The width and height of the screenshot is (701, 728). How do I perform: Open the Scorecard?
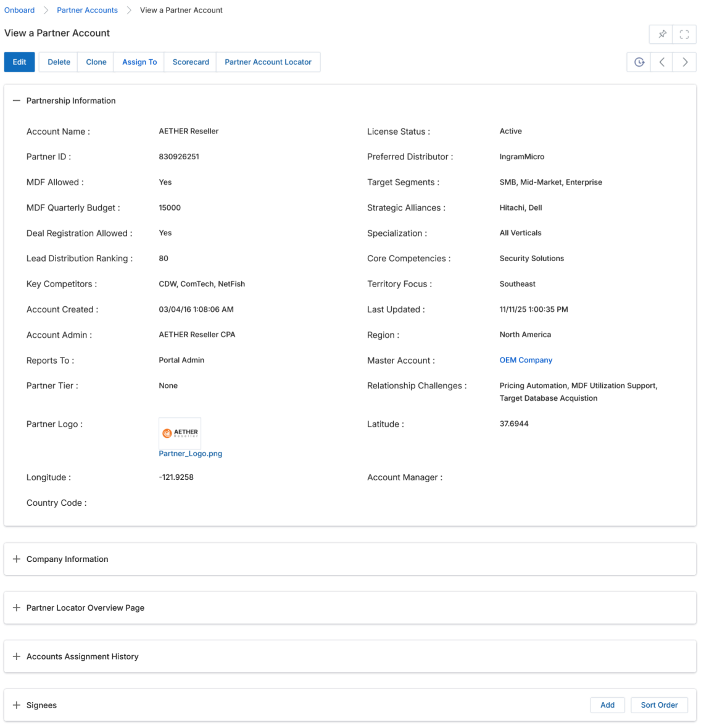pos(191,62)
